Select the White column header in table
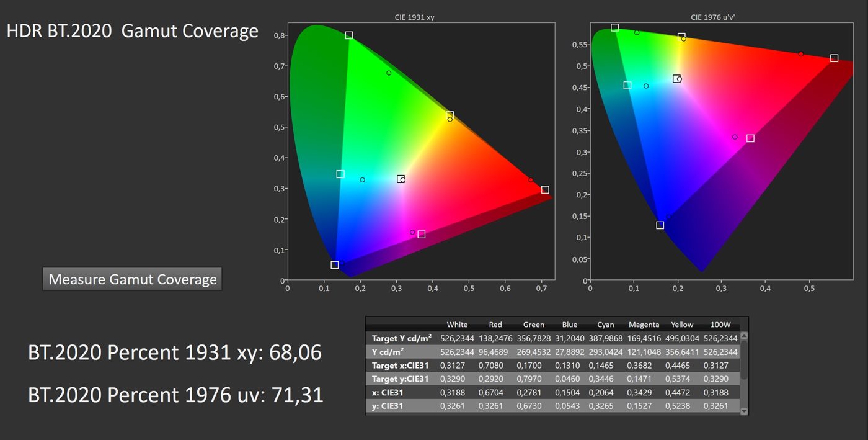Screen dimensions: 868x440 click(x=457, y=325)
